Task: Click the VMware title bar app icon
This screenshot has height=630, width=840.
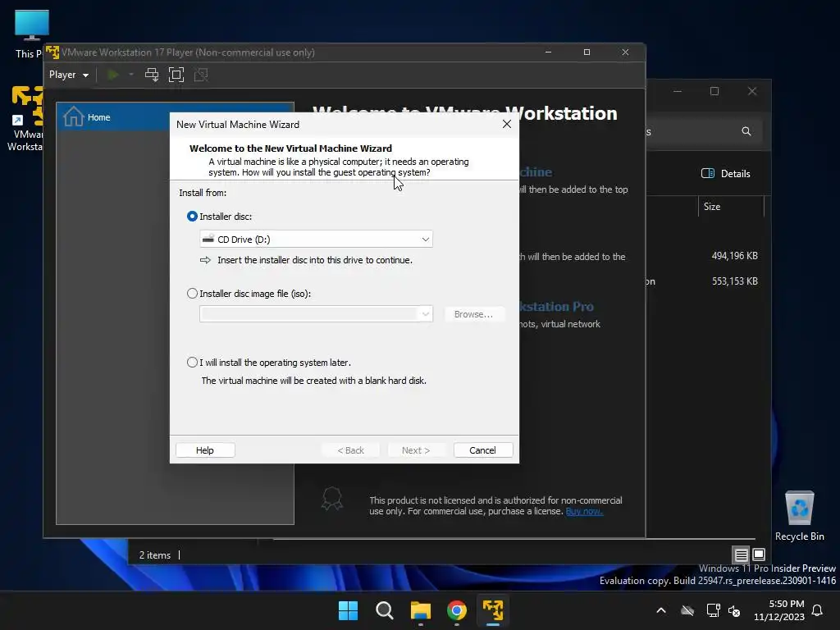Action: click(52, 52)
